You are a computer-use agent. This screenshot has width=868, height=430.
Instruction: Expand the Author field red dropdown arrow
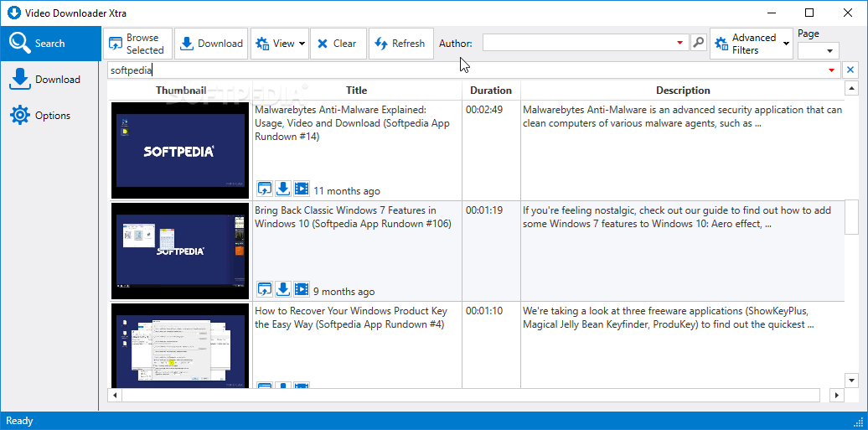click(680, 43)
